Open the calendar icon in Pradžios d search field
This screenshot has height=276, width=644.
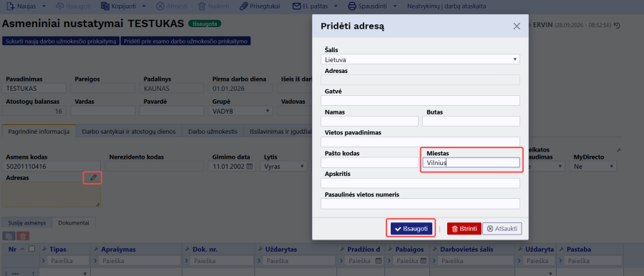pos(379,261)
